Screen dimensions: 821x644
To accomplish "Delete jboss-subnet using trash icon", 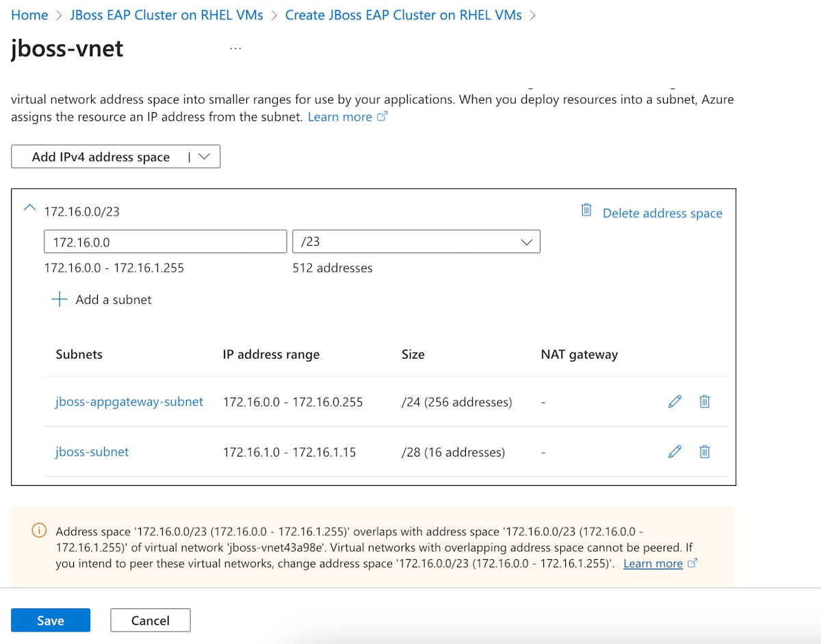I will pos(705,452).
